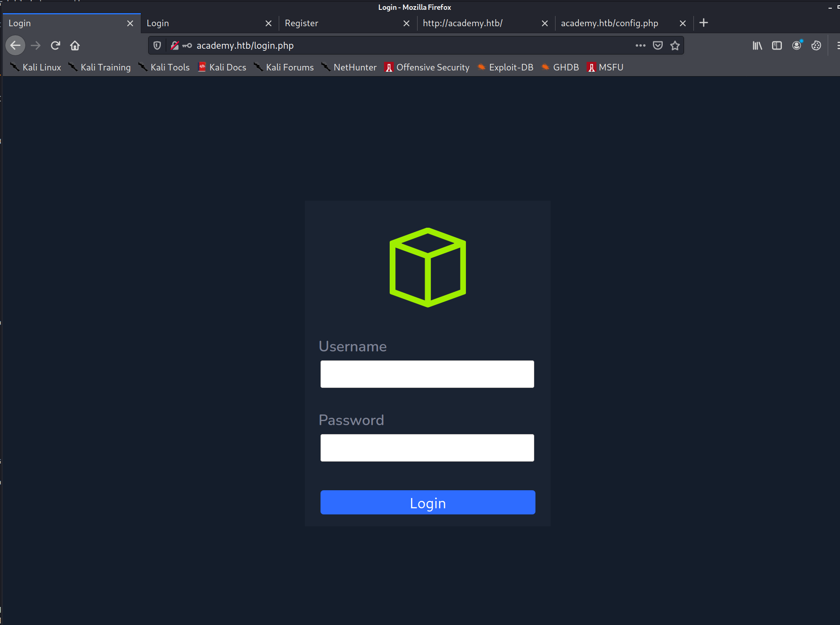Focus the Username input field

pyautogui.click(x=427, y=374)
